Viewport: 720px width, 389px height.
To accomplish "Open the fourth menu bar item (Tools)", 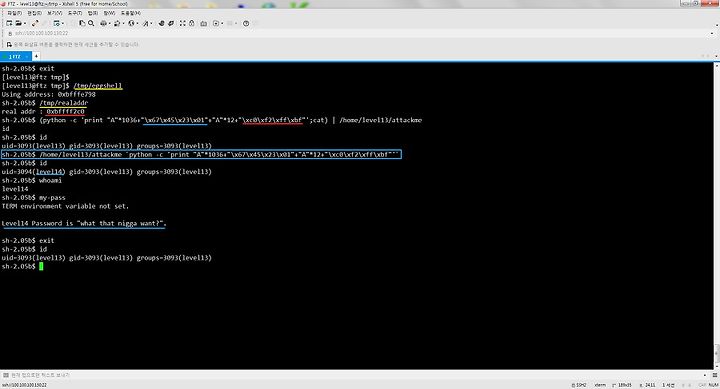I will point(75,13).
